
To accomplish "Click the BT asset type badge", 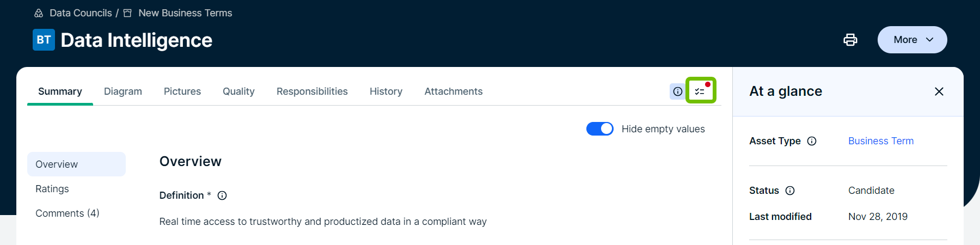I will tap(44, 40).
